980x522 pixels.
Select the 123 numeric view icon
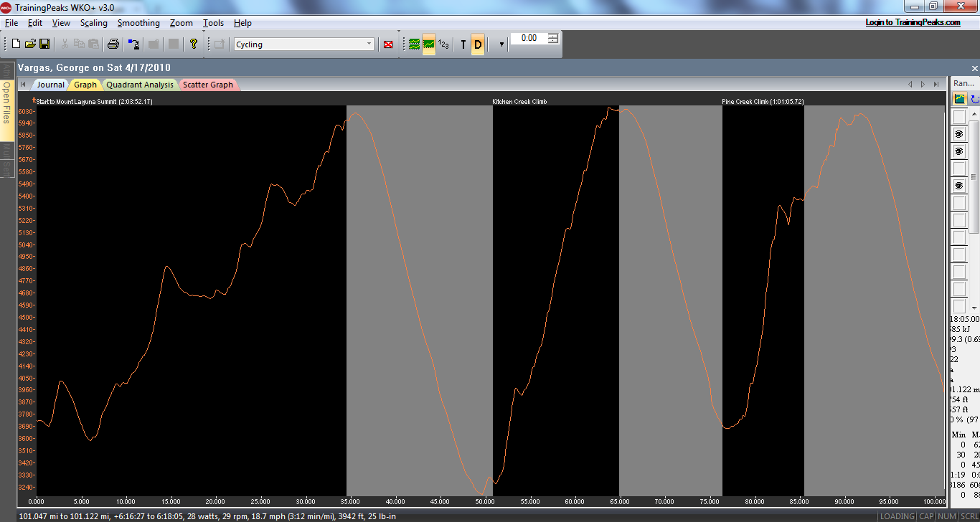444,44
